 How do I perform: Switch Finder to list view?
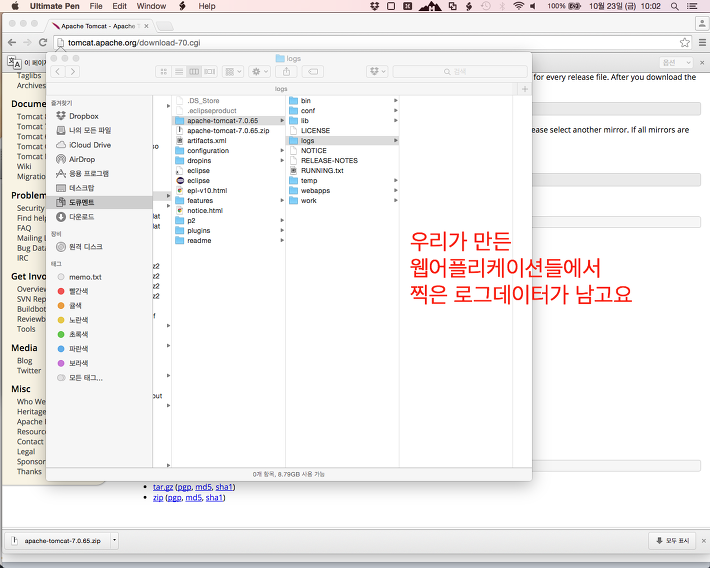[x=179, y=72]
